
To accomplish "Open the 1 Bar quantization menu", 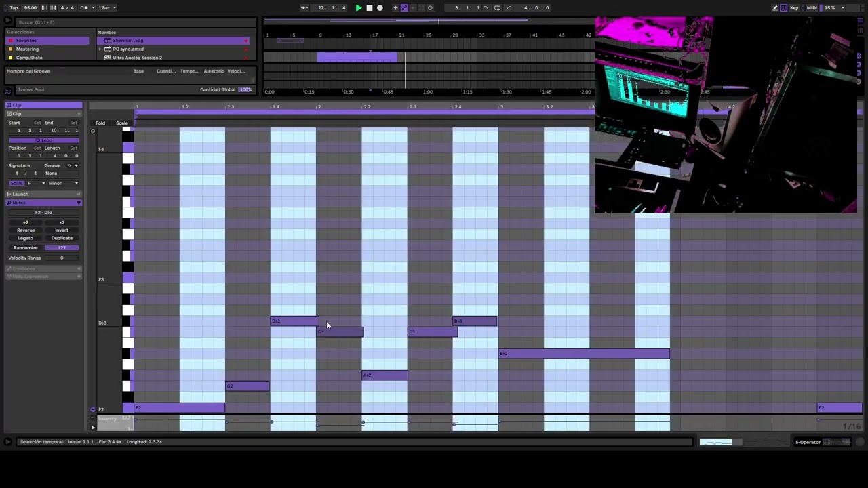I will click(107, 8).
